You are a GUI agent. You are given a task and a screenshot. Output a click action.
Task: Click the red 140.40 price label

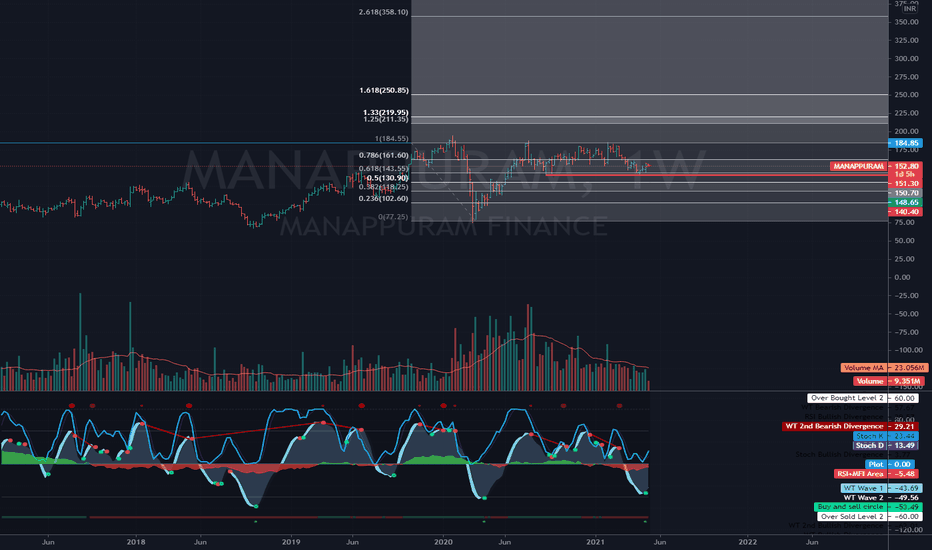[x=906, y=212]
